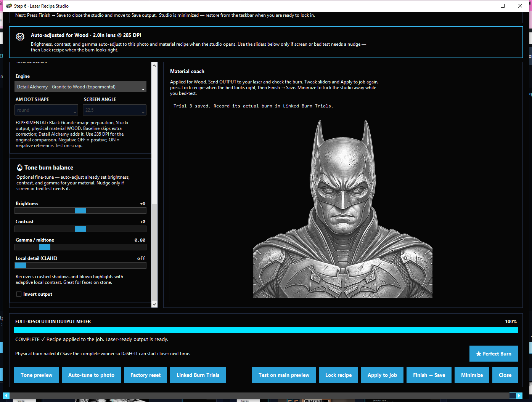This screenshot has height=402, width=532.
Task: Maximize the Laser Recipe Studio window
Action: 503,6
